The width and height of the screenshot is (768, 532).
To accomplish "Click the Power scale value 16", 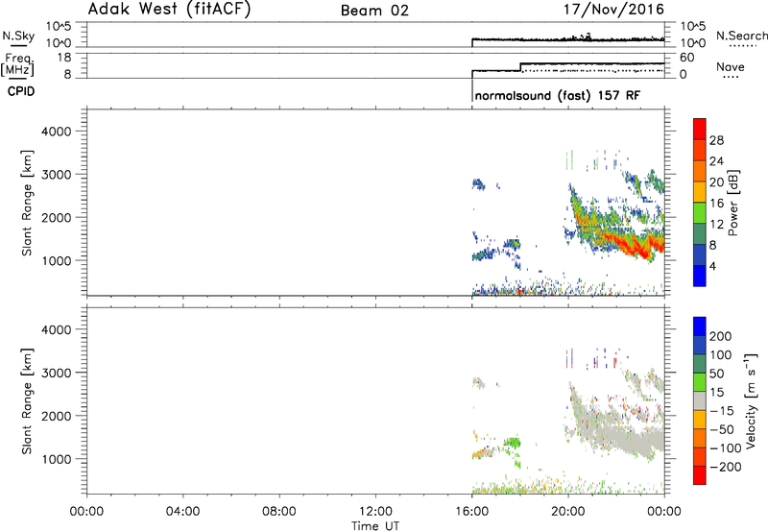I will [716, 204].
